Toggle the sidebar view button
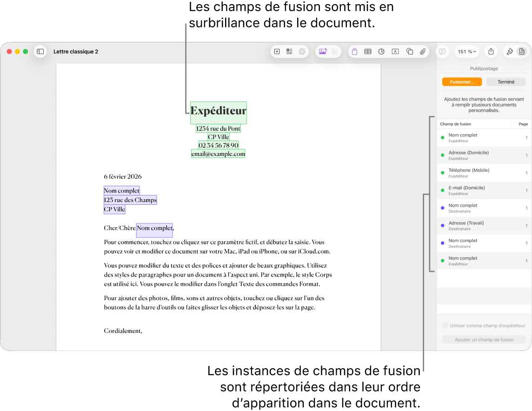532x411 pixels. tap(40, 52)
